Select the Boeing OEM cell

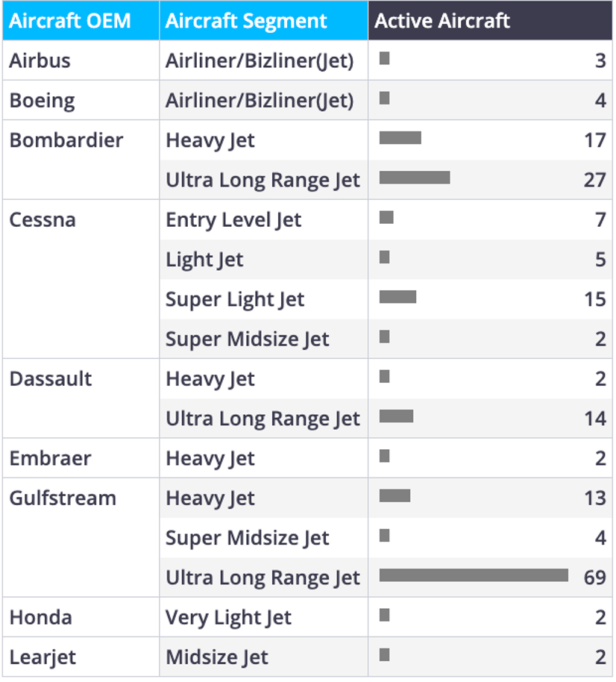[x=81, y=100]
